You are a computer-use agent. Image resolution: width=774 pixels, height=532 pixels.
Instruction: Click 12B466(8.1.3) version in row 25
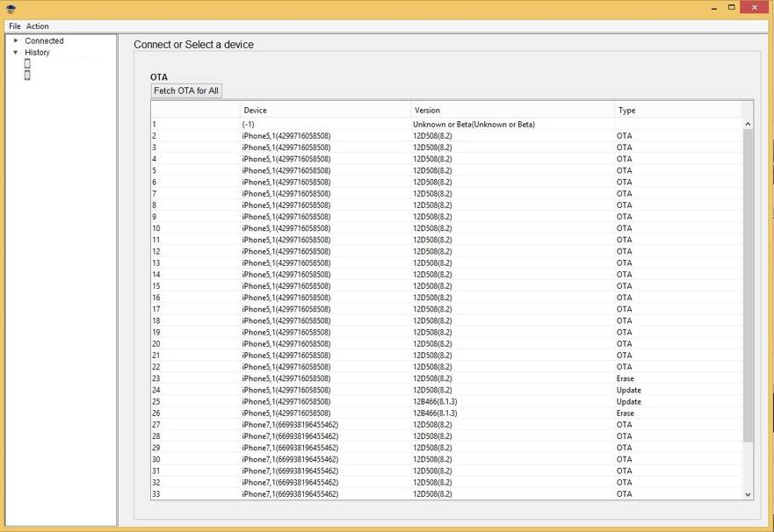[435, 402]
